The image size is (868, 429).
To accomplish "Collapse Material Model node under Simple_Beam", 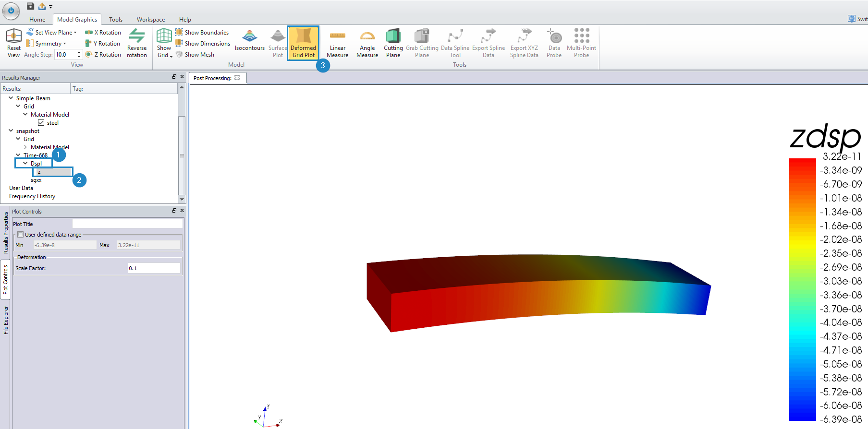I will click(x=25, y=114).
